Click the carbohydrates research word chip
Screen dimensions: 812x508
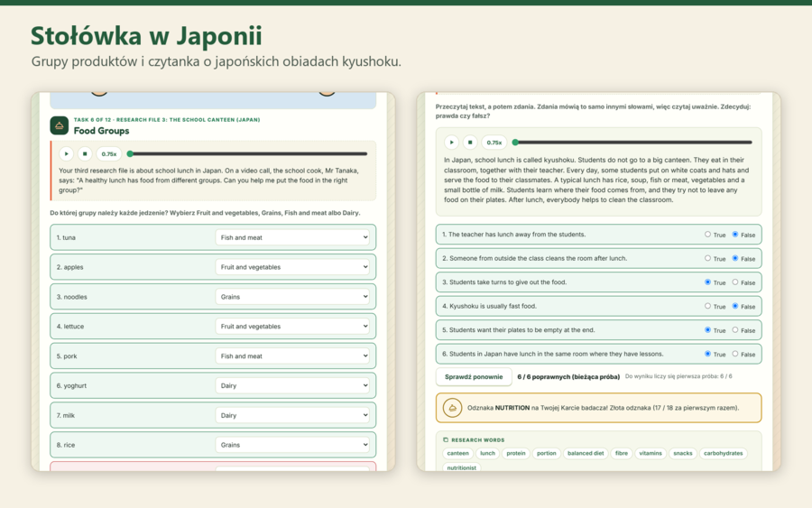point(724,453)
